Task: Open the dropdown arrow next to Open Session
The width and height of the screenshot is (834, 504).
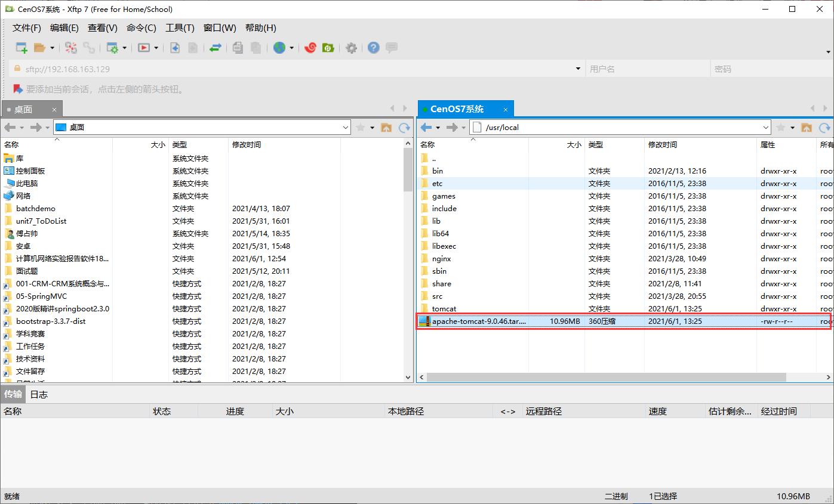Action: [52, 48]
